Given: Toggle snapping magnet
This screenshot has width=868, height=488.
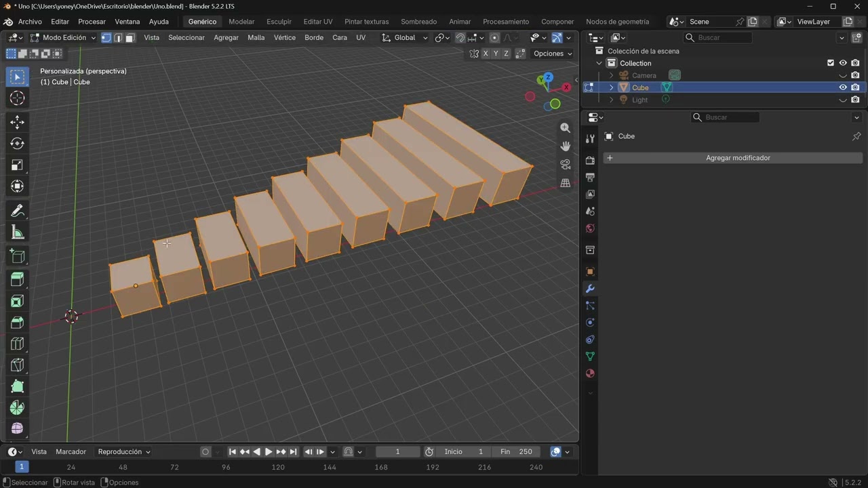Looking at the screenshot, I should pos(460,38).
